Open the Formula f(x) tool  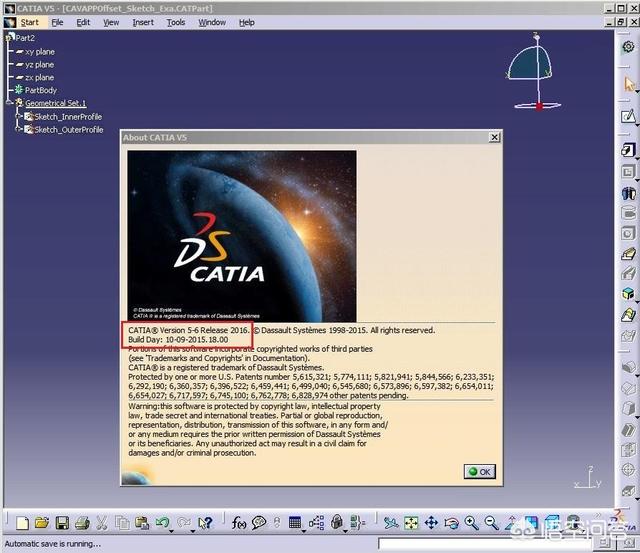click(x=239, y=523)
